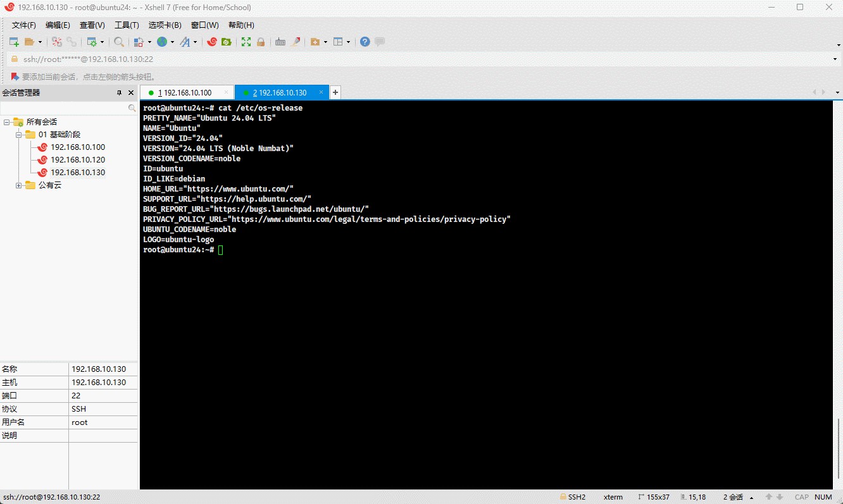Add a new tab with plus button
The height and width of the screenshot is (504, 843).
pyautogui.click(x=335, y=92)
